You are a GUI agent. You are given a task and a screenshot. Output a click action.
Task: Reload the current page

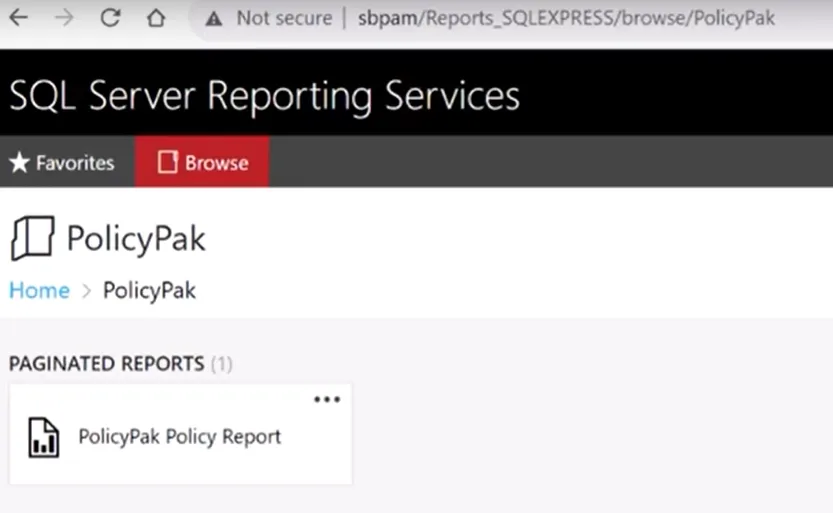click(x=110, y=18)
